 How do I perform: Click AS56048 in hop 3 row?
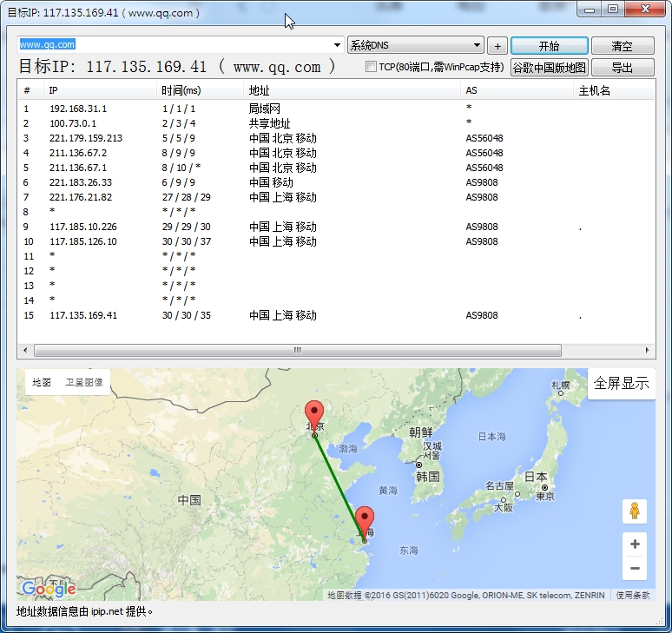pyautogui.click(x=484, y=138)
